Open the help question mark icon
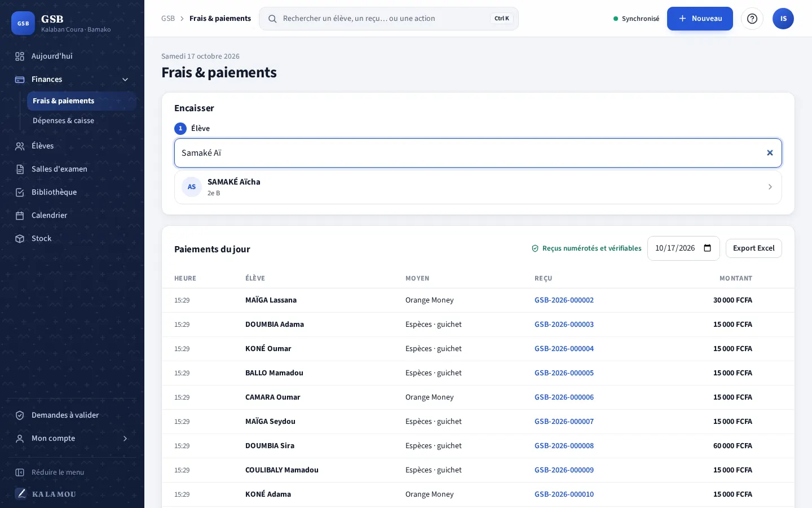Image resolution: width=812 pixels, height=508 pixels. (x=752, y=19)
